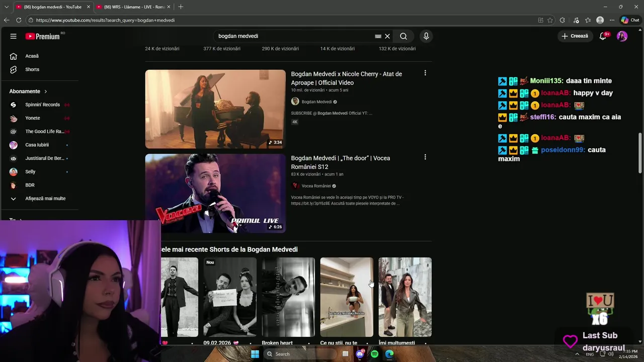Open browser profile avatar
This screenshot has height=362, width=644.
[x=600, y=20]
